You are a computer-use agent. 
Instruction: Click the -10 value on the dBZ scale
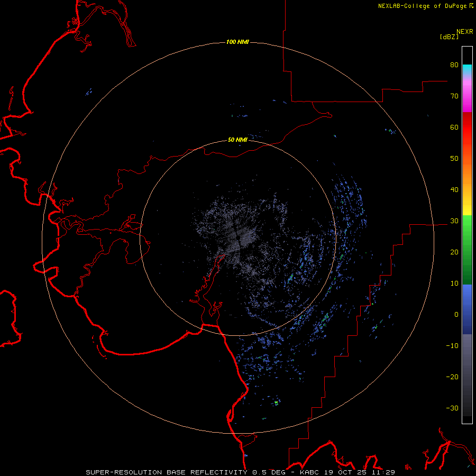point(452,345)
